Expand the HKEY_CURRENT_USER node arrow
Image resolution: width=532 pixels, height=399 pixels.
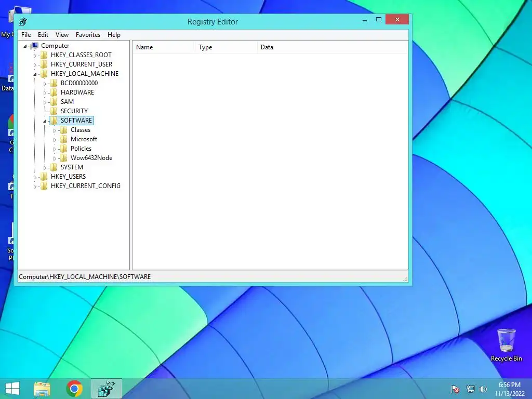coord(35,65)
